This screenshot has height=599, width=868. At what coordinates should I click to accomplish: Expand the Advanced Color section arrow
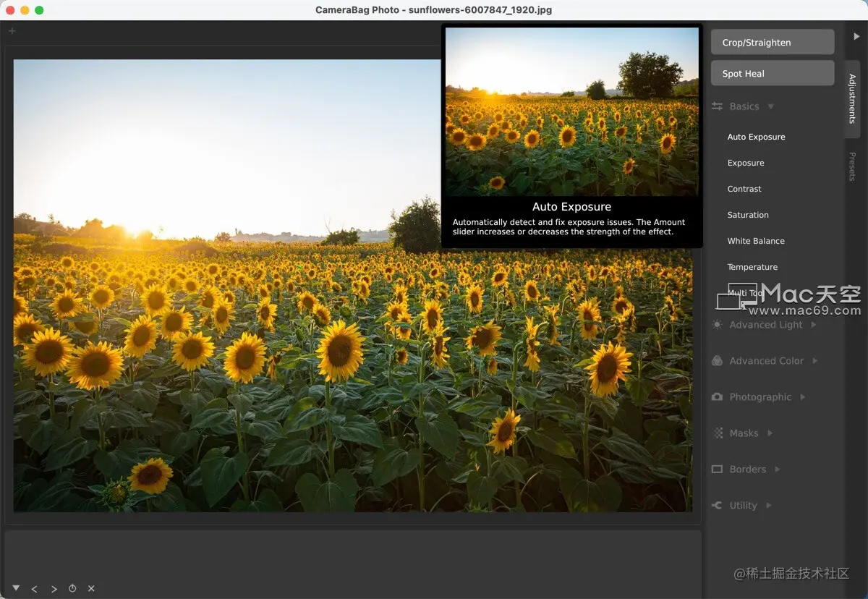coord(815,361)
